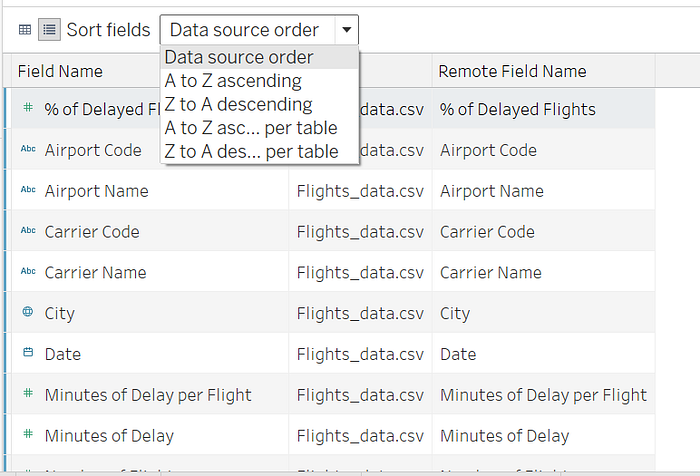Click number type icon for % of Delayed Flights
The height and width of the screenshot is (476, 700).
click(28, 107)
